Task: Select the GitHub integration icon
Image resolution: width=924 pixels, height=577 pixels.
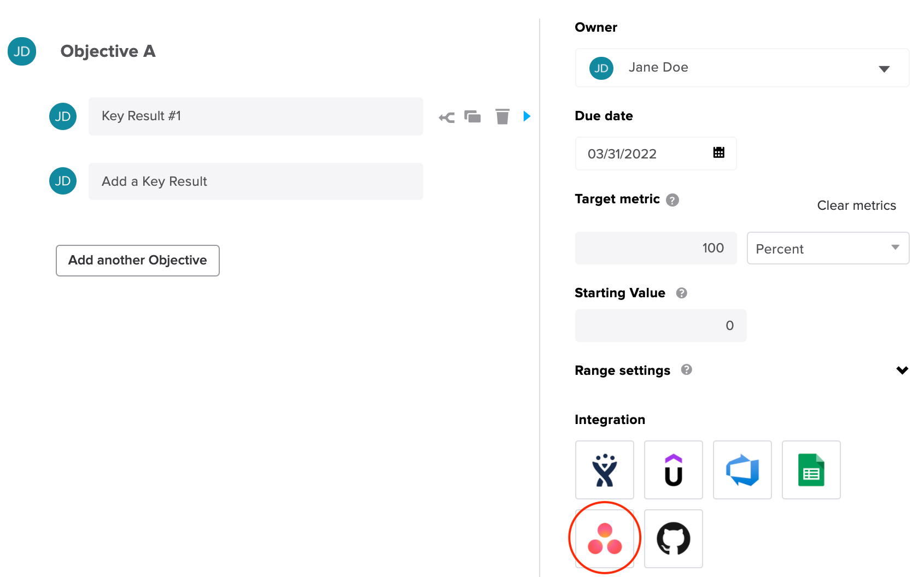Action: click(x=674, y=539)
